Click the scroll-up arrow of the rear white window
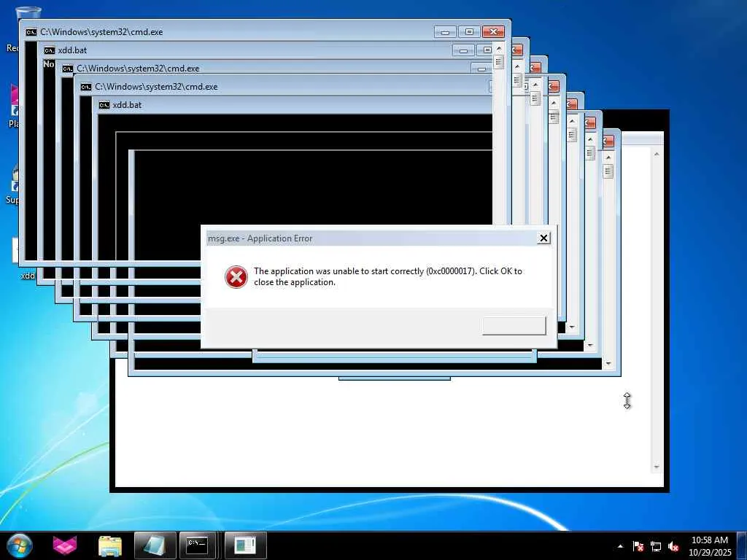 (x=657, y=154)
